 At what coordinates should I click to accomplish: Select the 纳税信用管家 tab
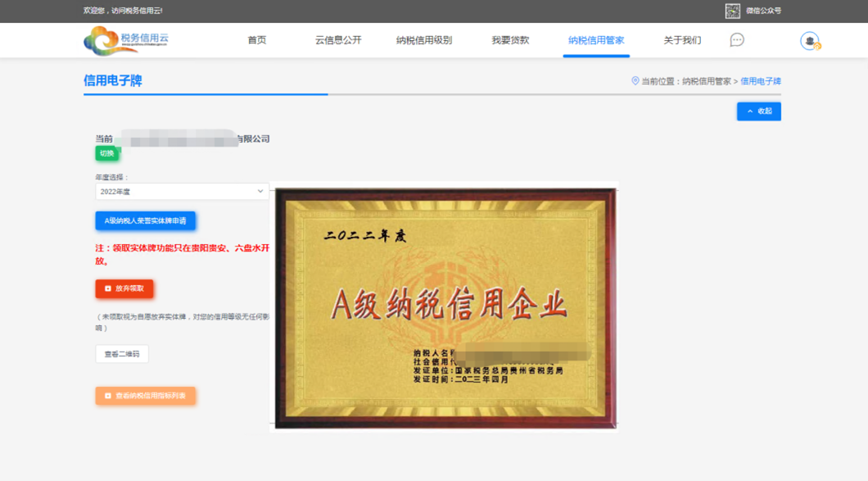596,40
